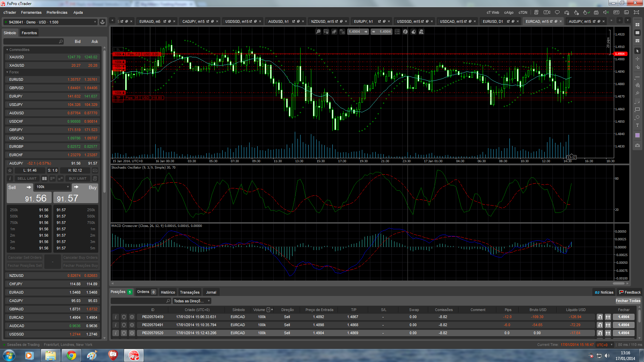Screen dimensions: 644x362
Task: Open the chart tabs list dropdown arrow
Action: point(628,21)
